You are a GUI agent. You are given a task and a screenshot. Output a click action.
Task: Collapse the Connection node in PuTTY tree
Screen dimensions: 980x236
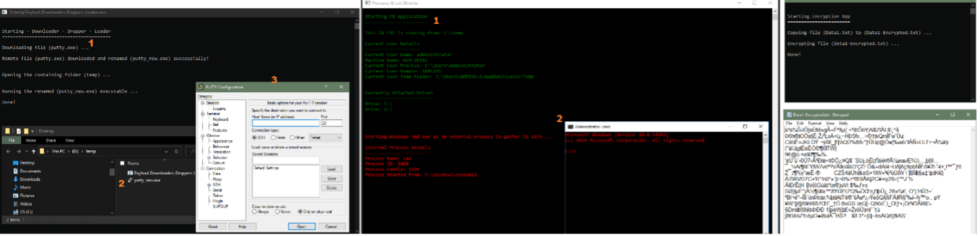[202, 168]
